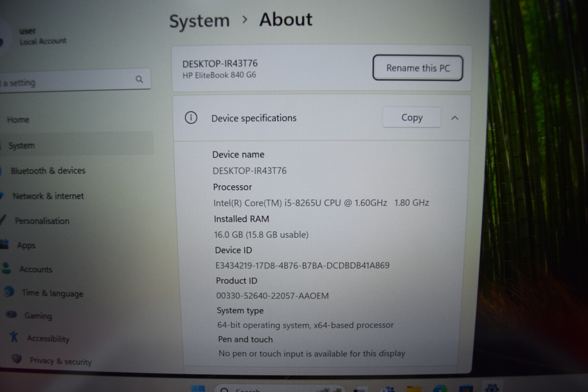Click the HP EliteBook 840 G6 model text
Viewport: 588px width, 392px height.
[219, 75]
